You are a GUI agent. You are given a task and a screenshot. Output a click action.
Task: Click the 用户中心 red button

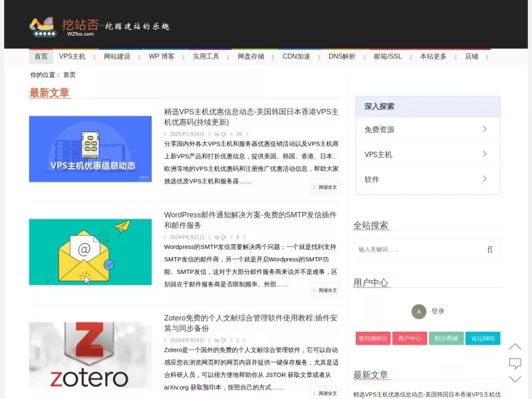pos(410,338)
